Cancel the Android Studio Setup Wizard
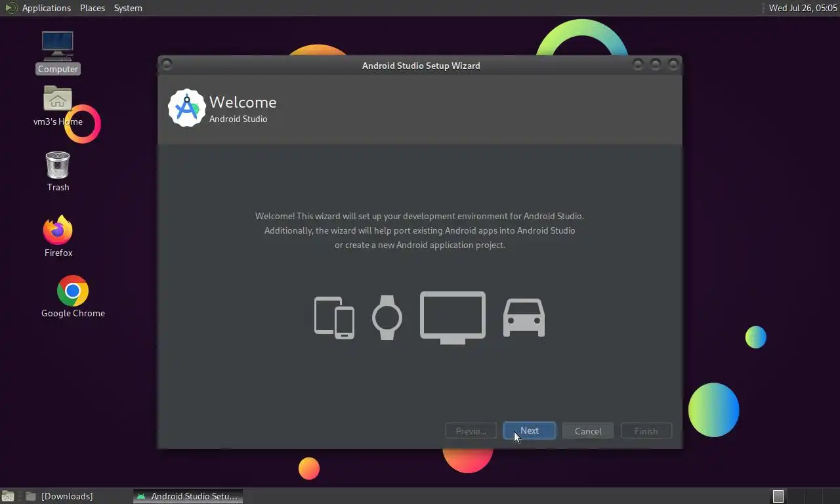 587,430
